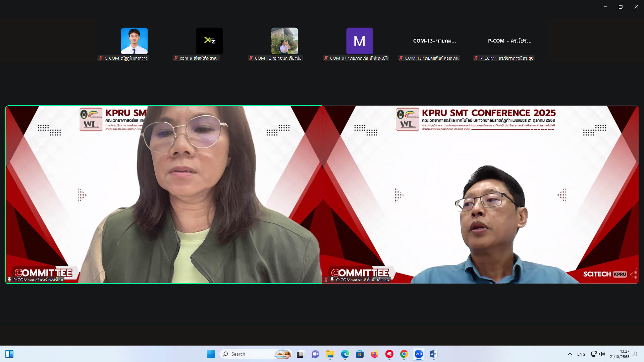Select the purple M avatar of COM-07
The width and height of the screenshot is (644, 362).
(x=360, y=41)
